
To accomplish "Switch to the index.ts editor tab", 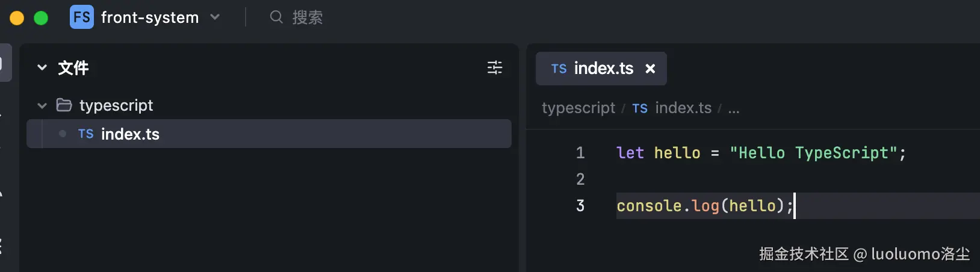I will [603, 69].
